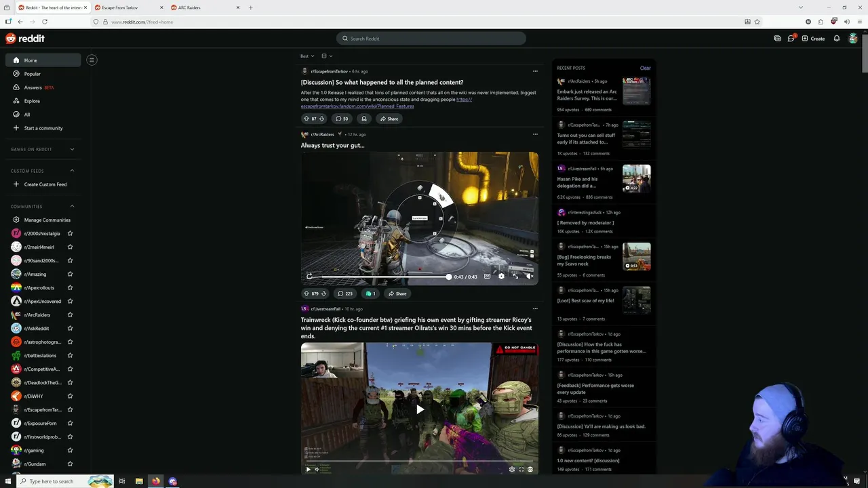Favorite r/battlestations with its star

coord(70,355)
